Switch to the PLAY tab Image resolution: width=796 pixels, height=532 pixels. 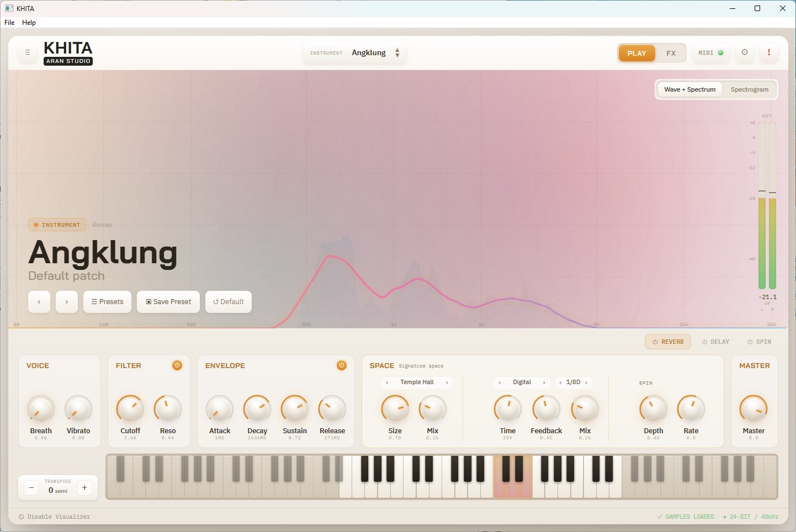pyautogui.click(x=636, y=53)
